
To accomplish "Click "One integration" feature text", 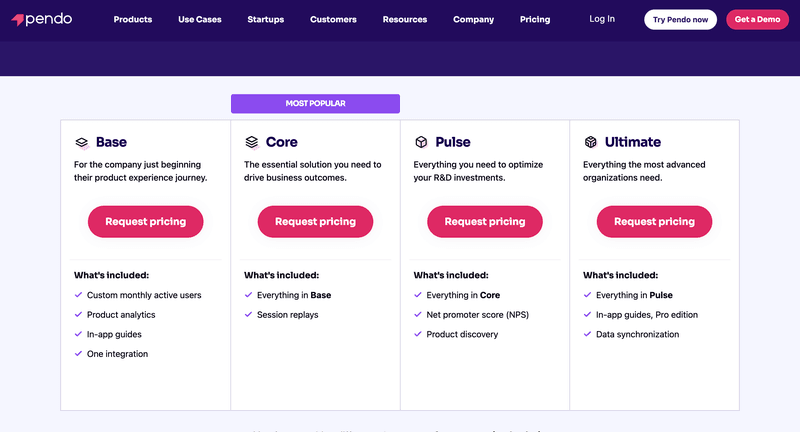I will (x=117, y=353).
